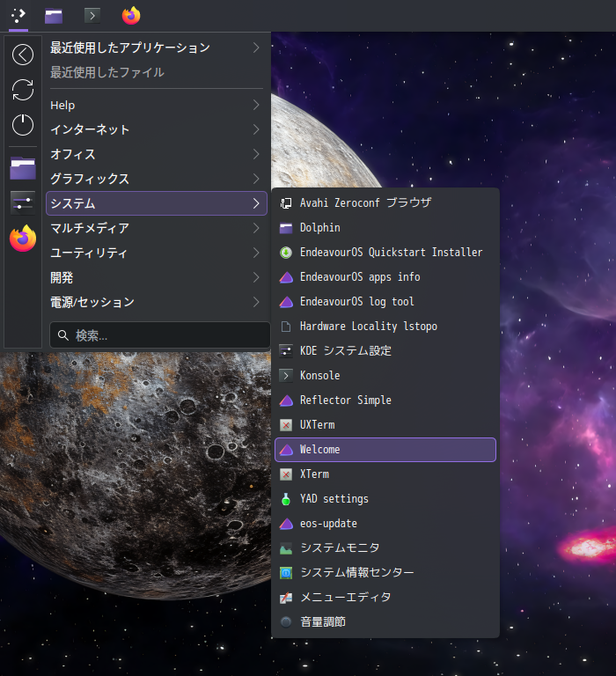The height and width of the screenshot is (676, 616).
Task: Click the UXTerm red X icon
Action: click(286, 425)
